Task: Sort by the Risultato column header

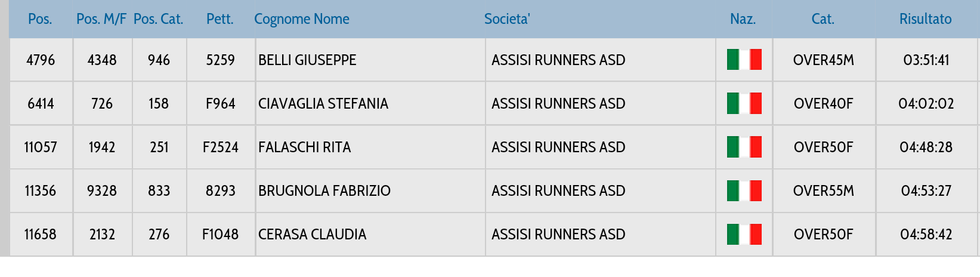Action: pyautogui.click(x=925, y=19)
